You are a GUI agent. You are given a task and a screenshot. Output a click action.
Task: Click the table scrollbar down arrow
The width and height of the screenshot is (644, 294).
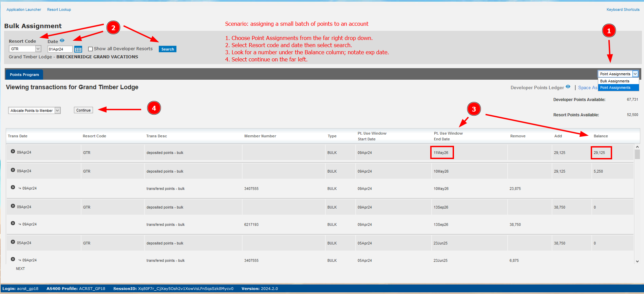coord(637,261)
